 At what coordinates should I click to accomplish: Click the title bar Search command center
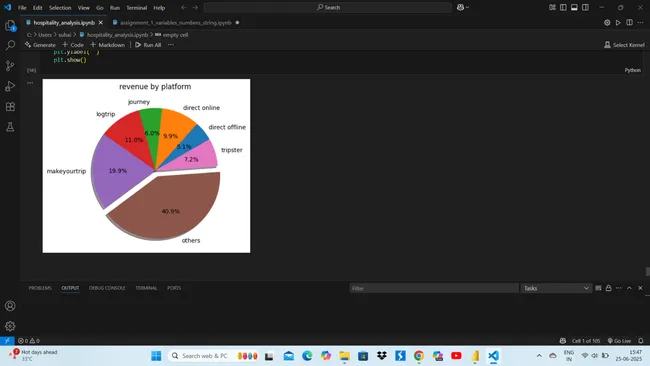point(328,7)
